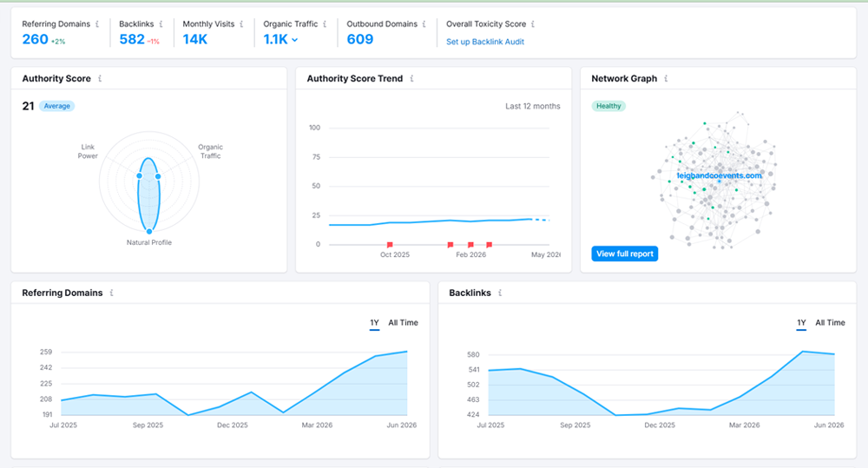Open the Set up Backlink Audit link
The width and height of the screenshot is (868, 468).
click(485, 42)
